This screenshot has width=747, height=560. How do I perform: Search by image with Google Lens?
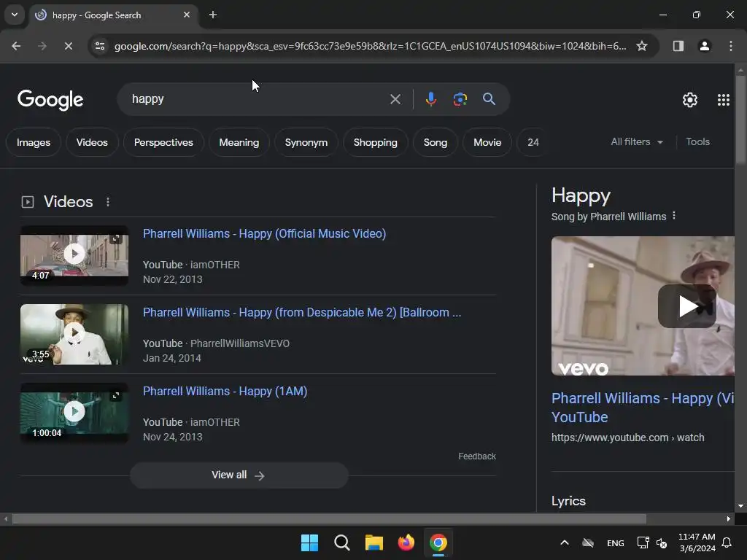460,99
